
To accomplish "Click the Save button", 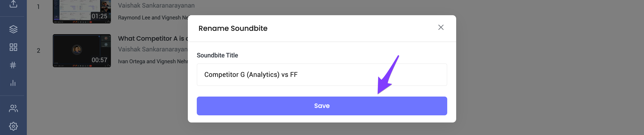I will click(322, 106).
